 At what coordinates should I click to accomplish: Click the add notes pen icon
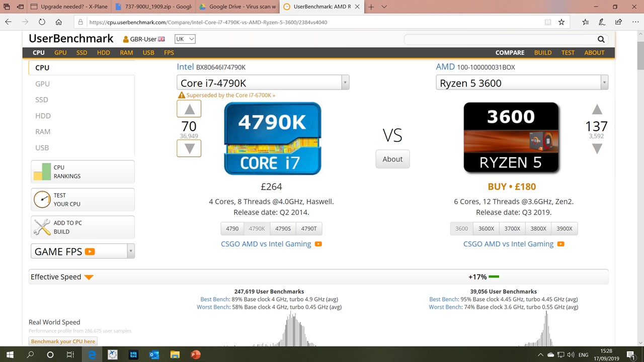click(602, 22)
